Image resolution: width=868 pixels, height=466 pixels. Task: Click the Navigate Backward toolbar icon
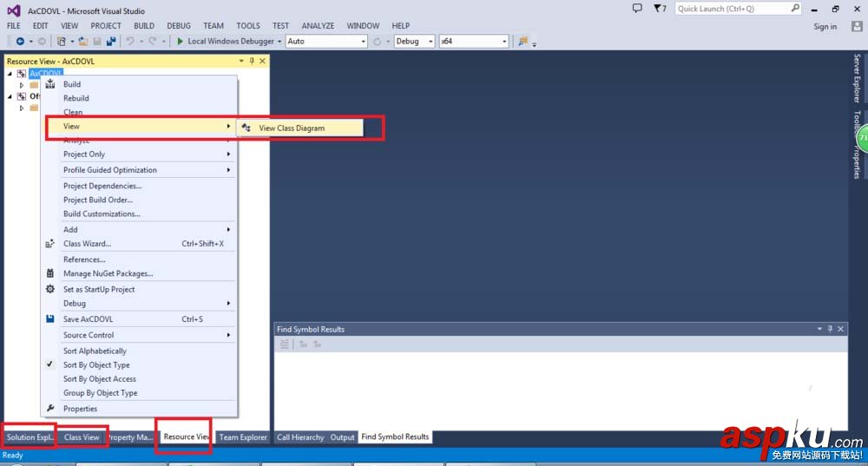pos(20,42)
